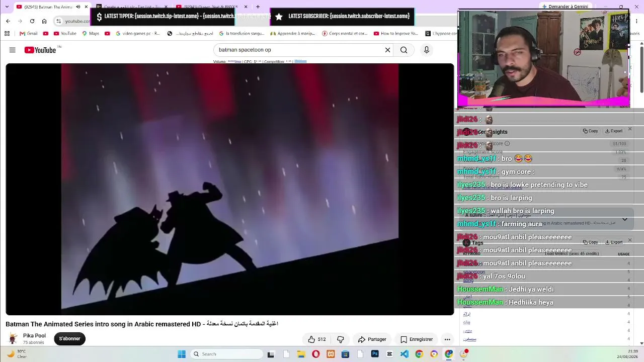The height and width of the screenshot is (362, 644).
Task: Copy the Tags panel data
Action: pyautogui.click(x=591, y=242)
